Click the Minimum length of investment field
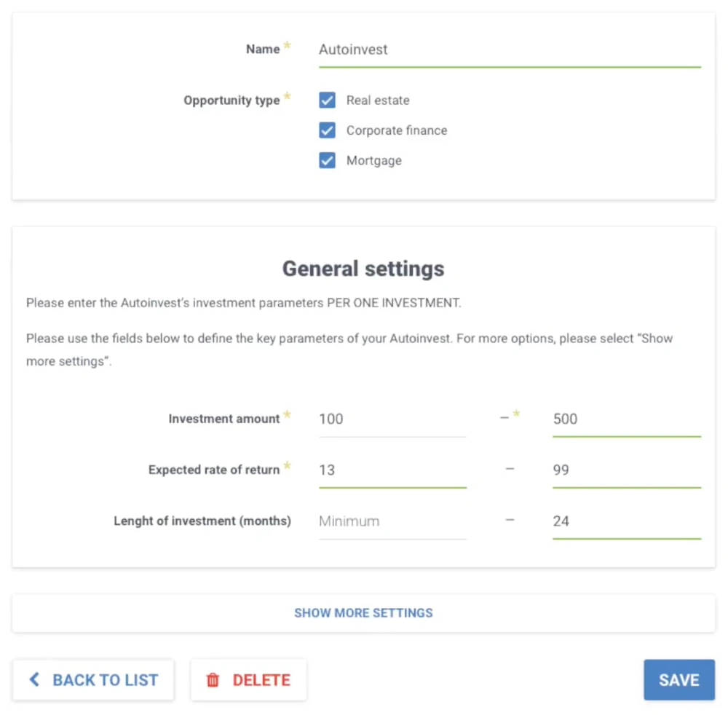This screenshot has height=715, width=728. [392, 521]
